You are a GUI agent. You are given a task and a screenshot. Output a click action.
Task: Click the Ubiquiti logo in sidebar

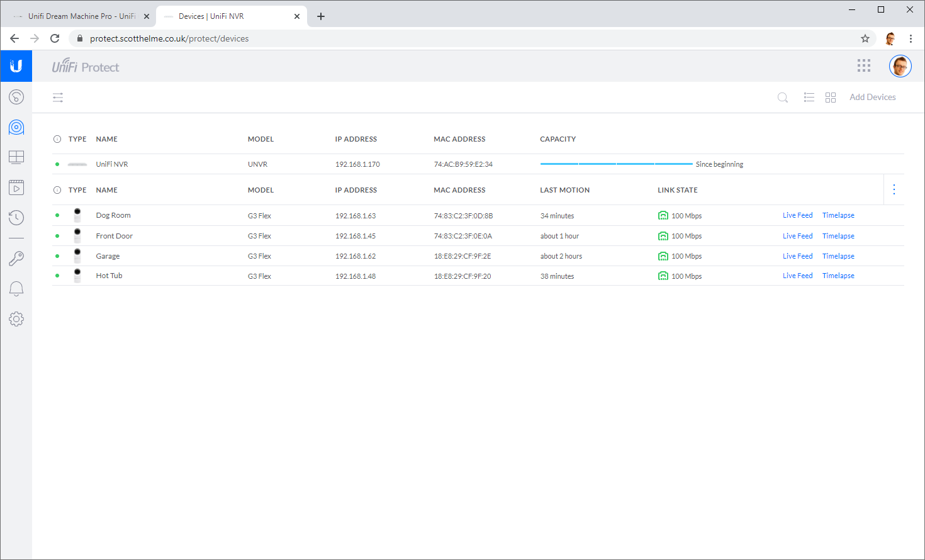coord(16,66)
